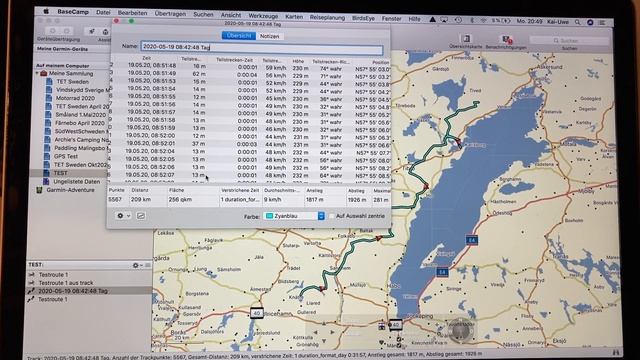The image size is (640, 360).
Task: Open the Ansicht menu
Action: 231,15
